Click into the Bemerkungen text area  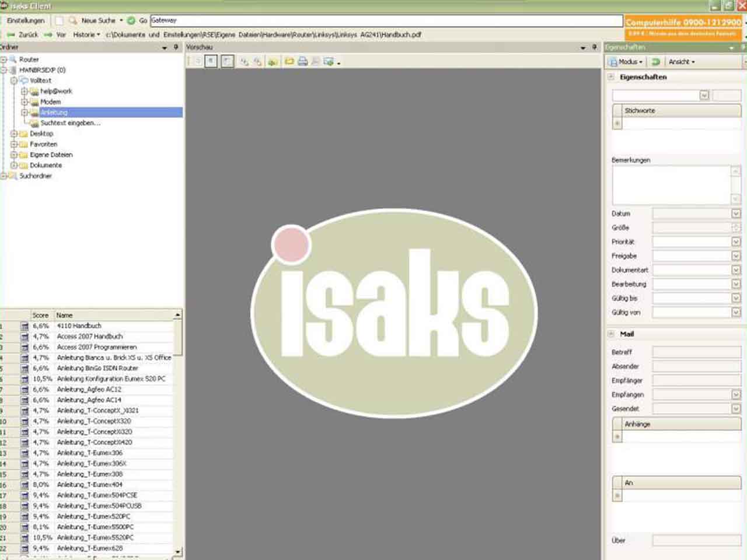671,185
